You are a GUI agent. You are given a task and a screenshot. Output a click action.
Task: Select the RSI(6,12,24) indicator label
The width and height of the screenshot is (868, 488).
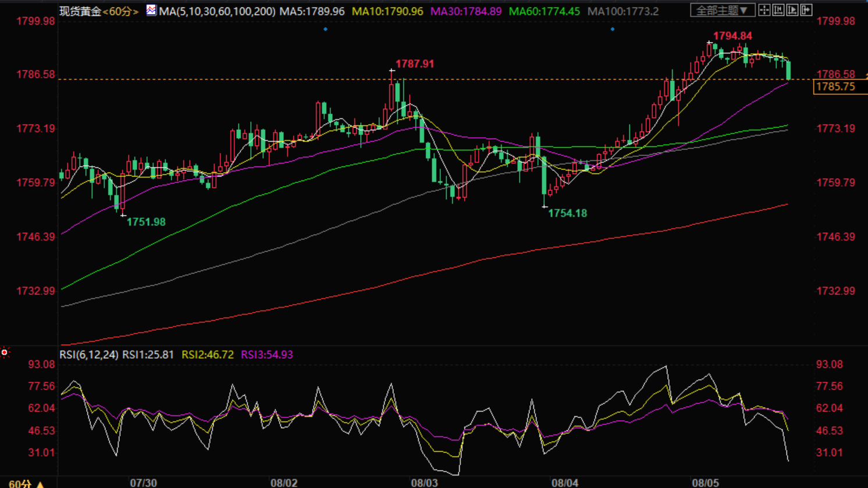[89, 355]
